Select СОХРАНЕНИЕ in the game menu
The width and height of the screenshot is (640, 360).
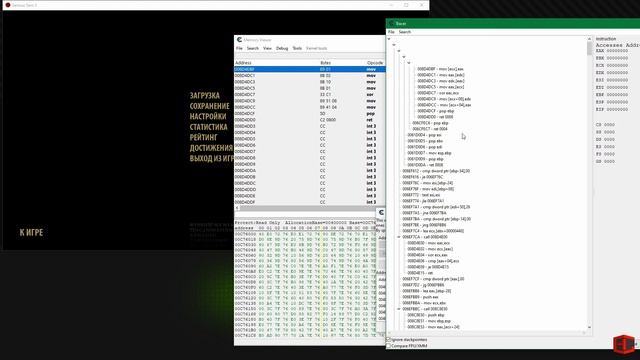pos(209,106)
